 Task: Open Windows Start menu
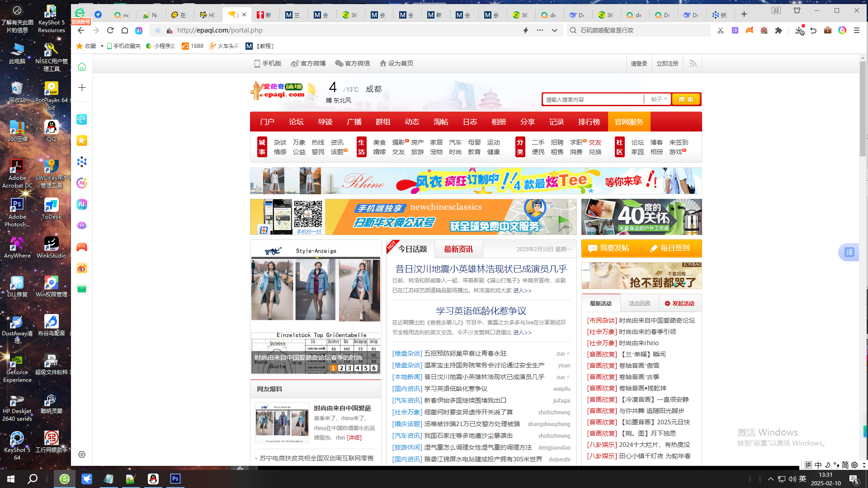[11, 479]
